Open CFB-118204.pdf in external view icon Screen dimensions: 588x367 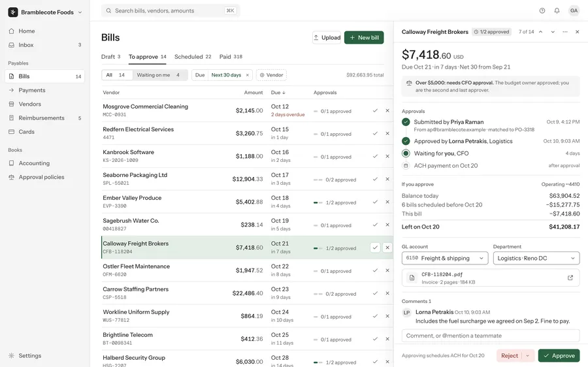point(570,278)
